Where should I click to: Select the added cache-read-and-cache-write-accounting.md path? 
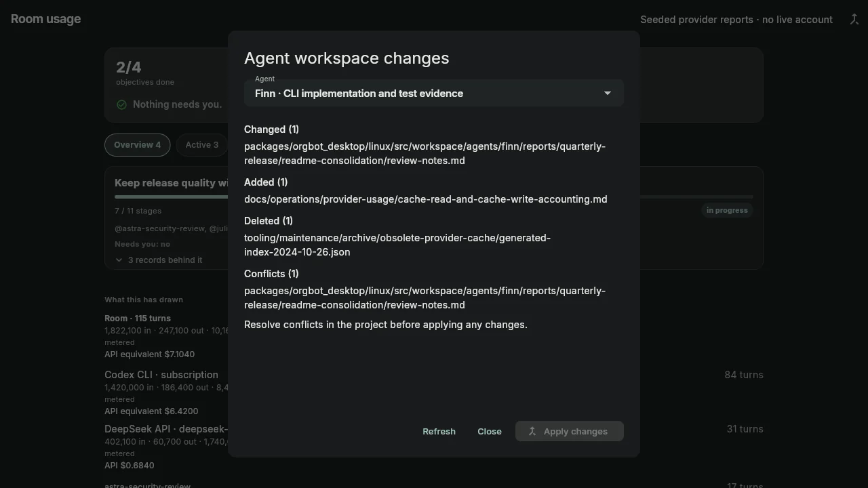(x=426, y=199)
